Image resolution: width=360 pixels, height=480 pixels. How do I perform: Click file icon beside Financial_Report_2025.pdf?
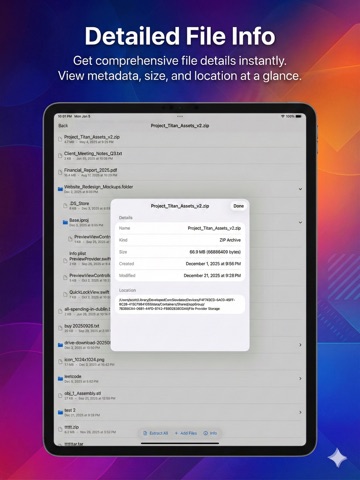[60, 172]
